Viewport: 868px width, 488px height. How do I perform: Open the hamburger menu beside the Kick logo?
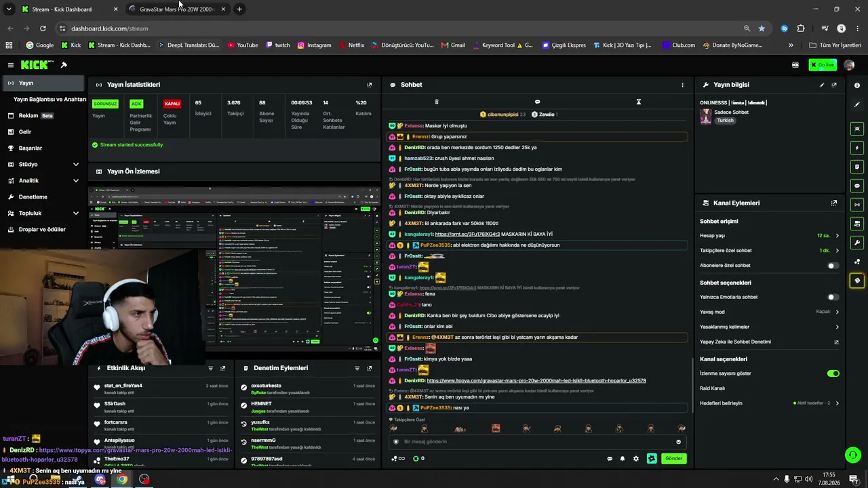(11, 65)
